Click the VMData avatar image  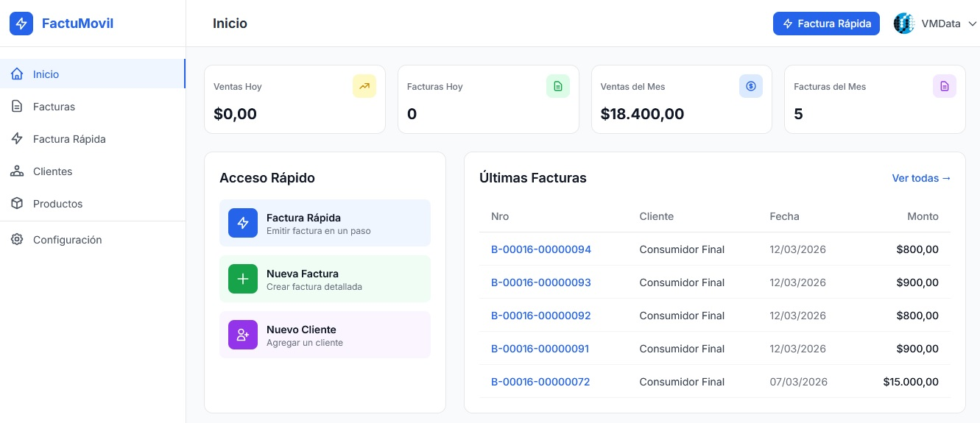pyautogui.click(x=904, y=24)
